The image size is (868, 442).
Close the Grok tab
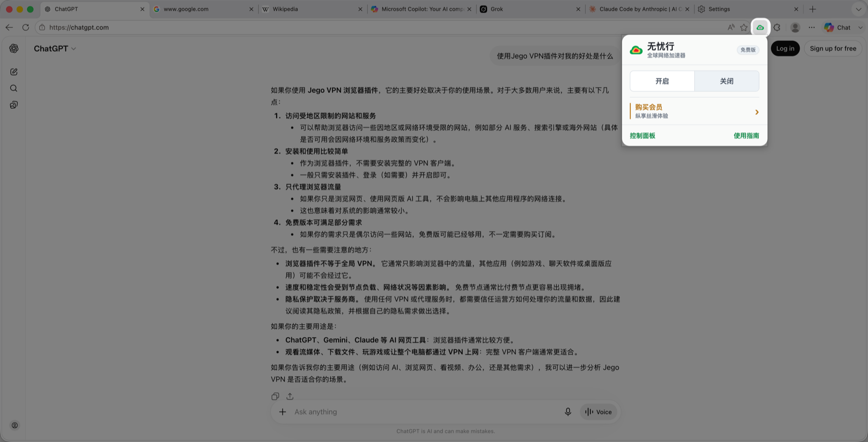[578, 9]
